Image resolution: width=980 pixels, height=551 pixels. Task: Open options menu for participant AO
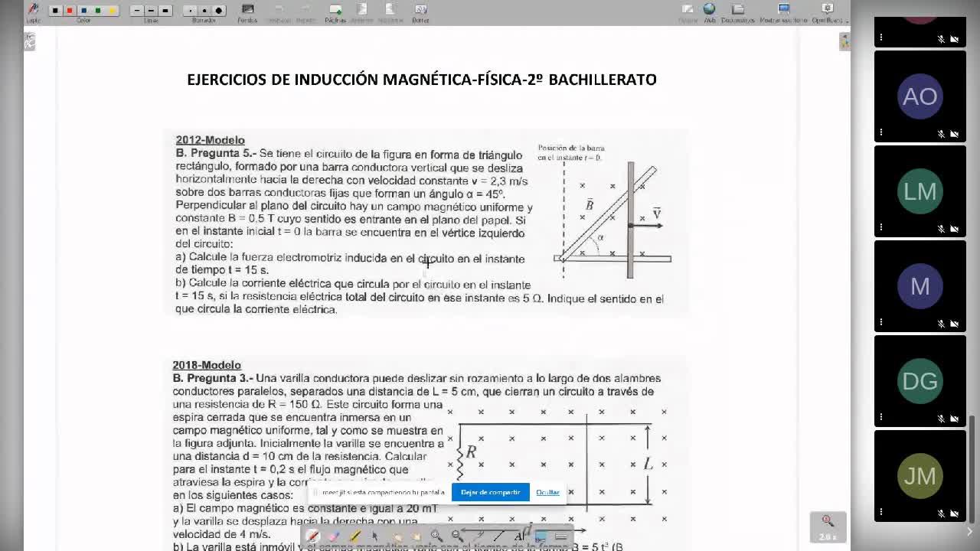click(x=881, y=132)
